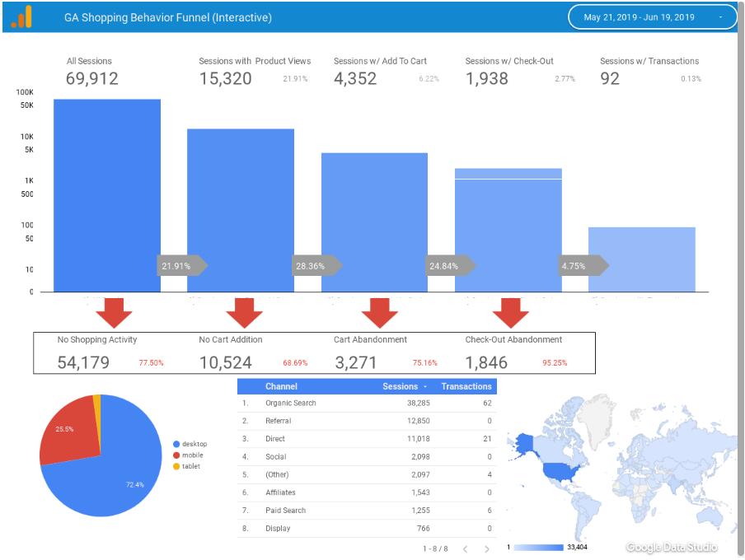
Task: Click the 4.75% conversion arrow tag
Action: [x=583, y=265]
